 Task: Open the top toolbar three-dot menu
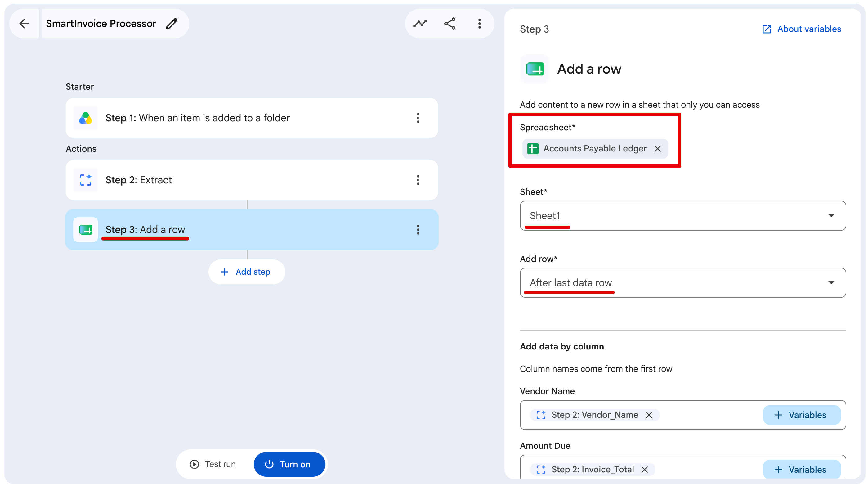[x=480, y=24]
